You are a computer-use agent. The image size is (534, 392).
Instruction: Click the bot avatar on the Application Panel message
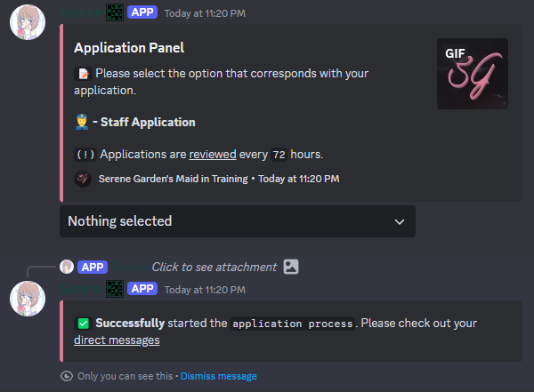pyautogui.click(x=28, y=26)
